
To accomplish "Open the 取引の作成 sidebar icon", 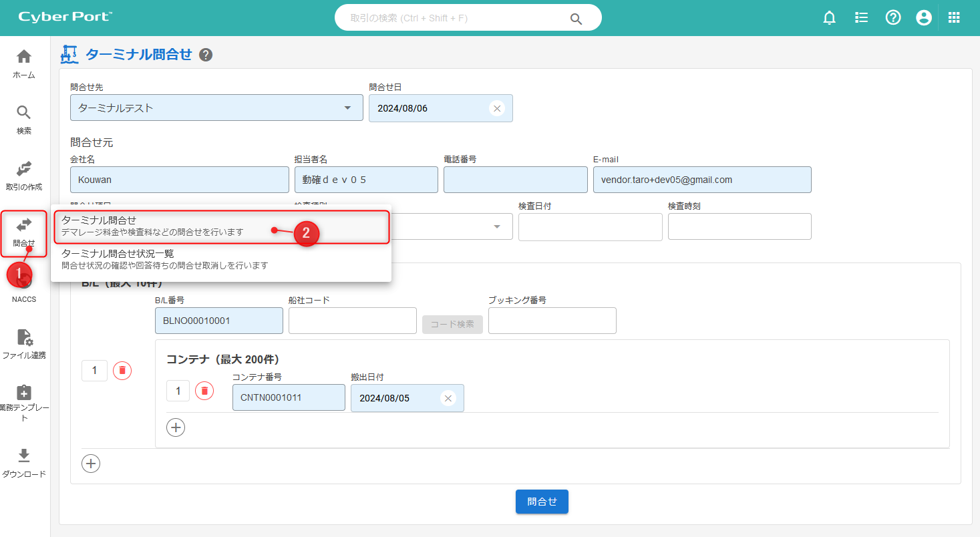I will pos(24,170).
